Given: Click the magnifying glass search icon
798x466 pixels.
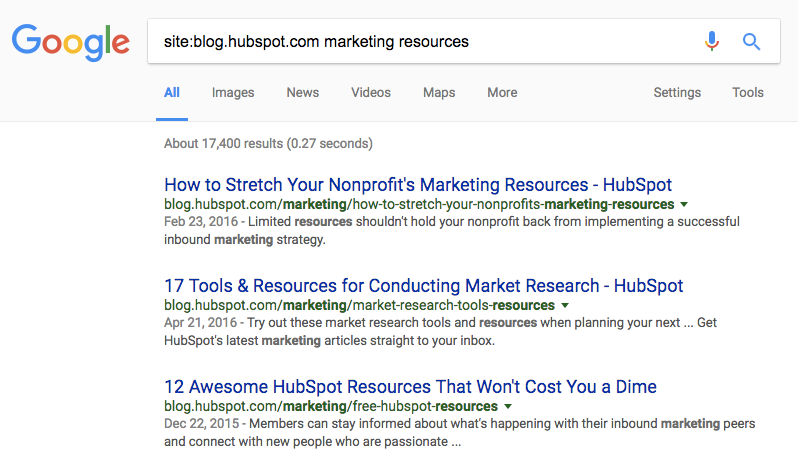Looking at the screenshot, I should (x=751, y=41).
